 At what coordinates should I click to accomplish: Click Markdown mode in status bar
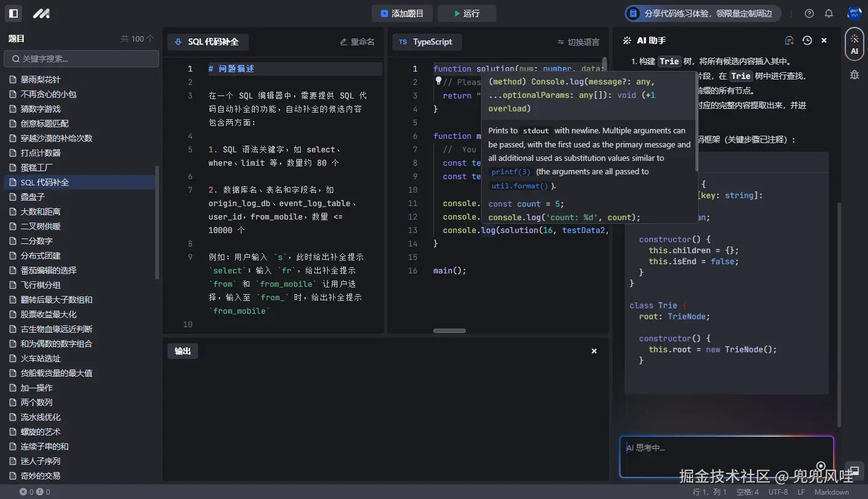pyautogui.click(x=831, y=491)
